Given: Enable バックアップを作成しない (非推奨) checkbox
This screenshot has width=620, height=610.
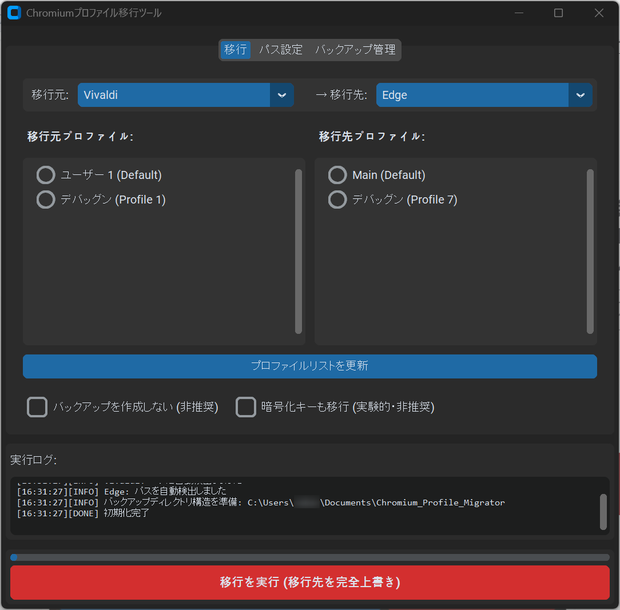Looking at the screenshot, I should click(37, 407).
